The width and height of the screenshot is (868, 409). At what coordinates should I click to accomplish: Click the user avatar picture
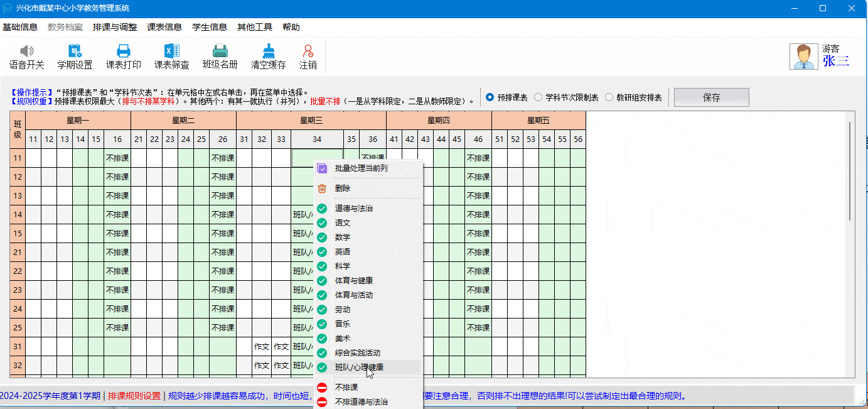pyautogui.click(x=803, y=57)
